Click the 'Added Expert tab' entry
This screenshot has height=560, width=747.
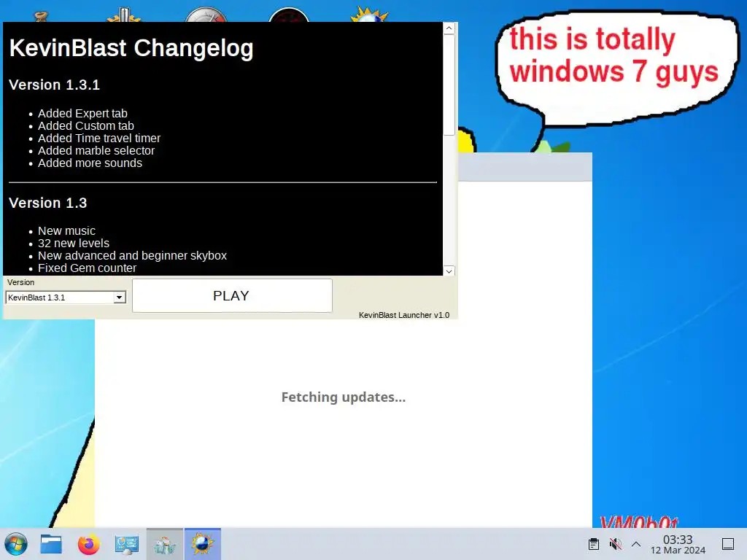(x=82, y=113)
